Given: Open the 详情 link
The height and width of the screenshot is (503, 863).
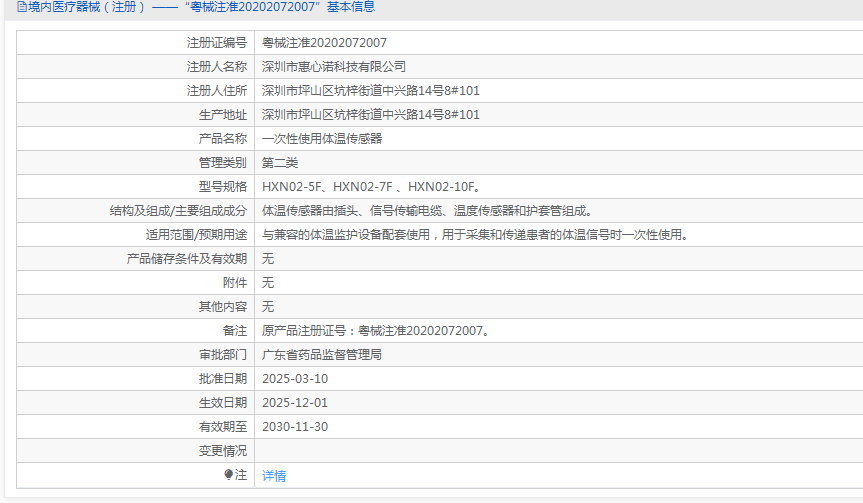Looking at the screenshot, I should point(274,475).
